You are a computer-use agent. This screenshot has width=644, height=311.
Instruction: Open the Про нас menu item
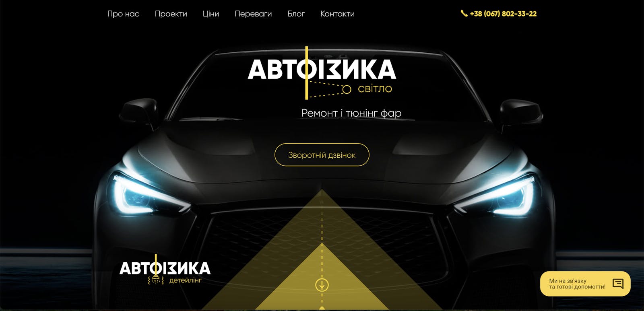pyautogui.click(x=123, y=14)
